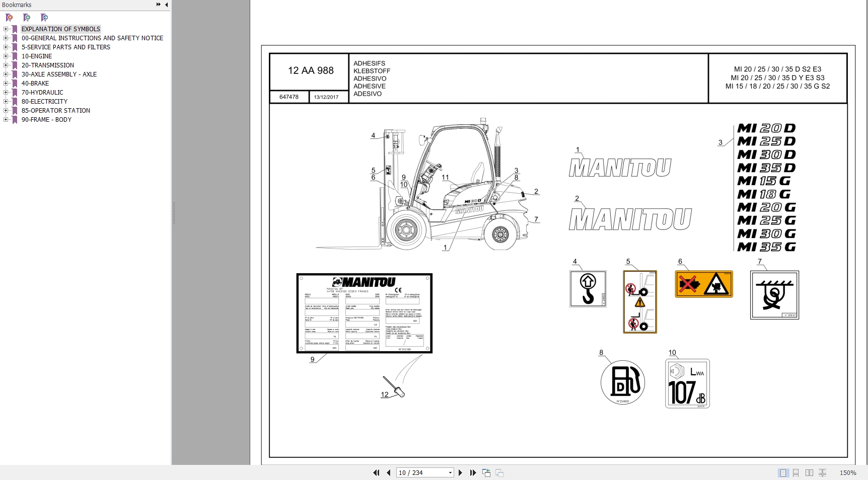Open 5-SERVICE PARTS AND FILTERS bookmark
The width and height of the screenshot is (868, 480).
[x=66, y=47]
